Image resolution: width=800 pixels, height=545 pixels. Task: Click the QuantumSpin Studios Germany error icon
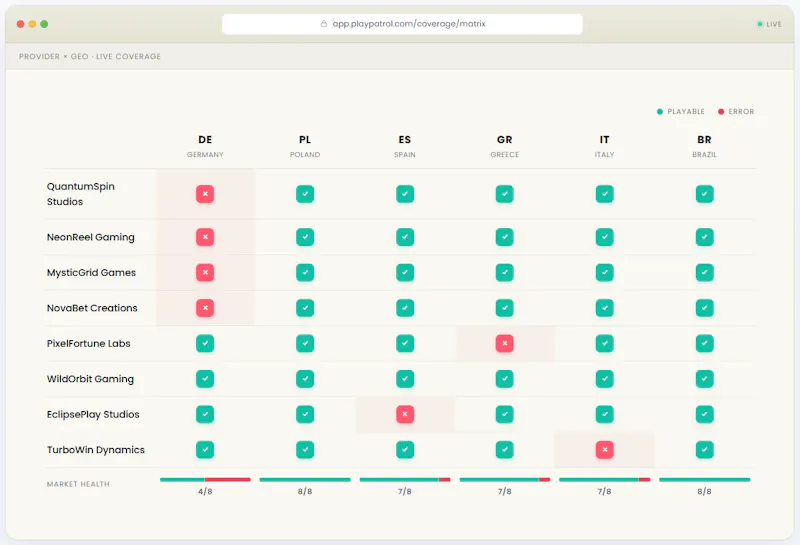(x=205, y=194)
